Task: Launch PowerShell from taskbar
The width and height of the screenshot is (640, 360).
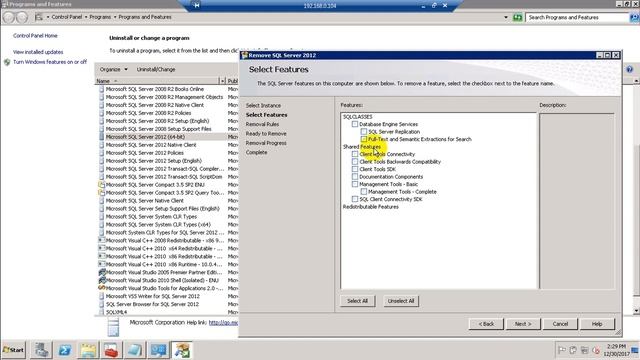Action: tap(64, 350)
